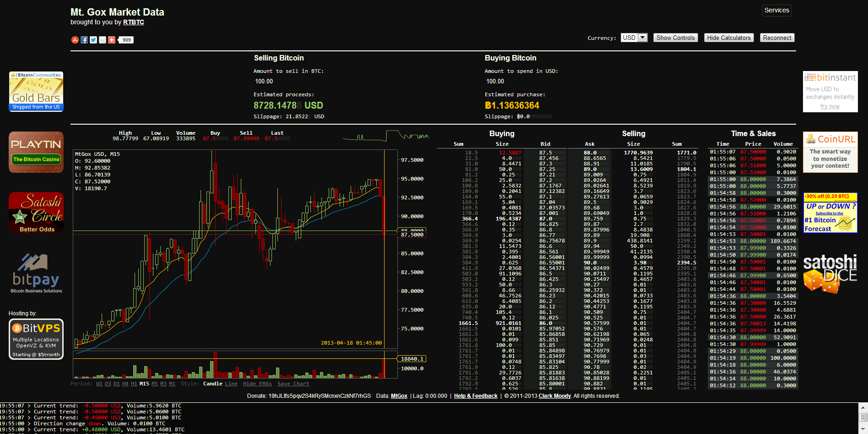Viewport: 868px width, 434px height.
Task: Click the Hide Calculators button
Action: [x=729, y=38]
